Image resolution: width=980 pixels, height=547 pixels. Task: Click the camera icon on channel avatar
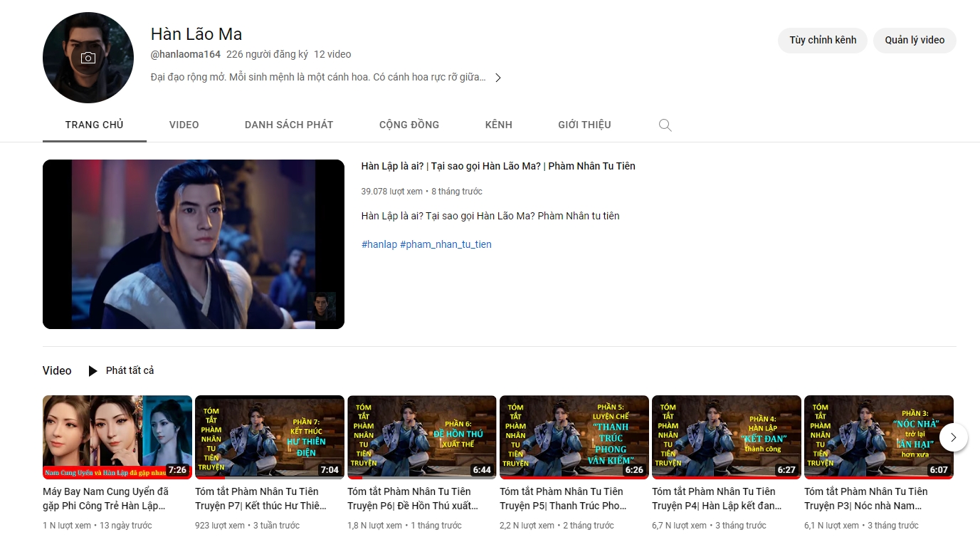(88, 58)
